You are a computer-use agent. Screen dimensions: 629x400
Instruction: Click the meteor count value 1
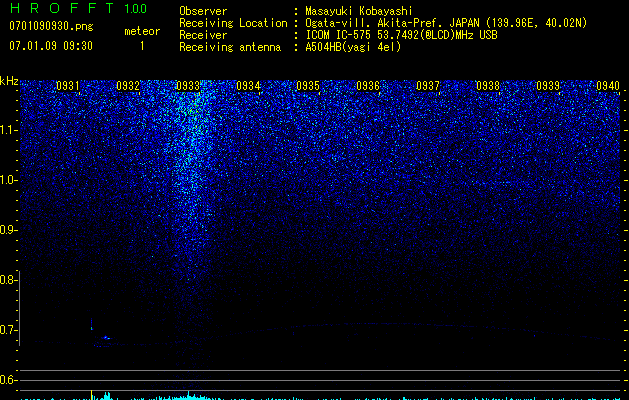click(142, 46)
